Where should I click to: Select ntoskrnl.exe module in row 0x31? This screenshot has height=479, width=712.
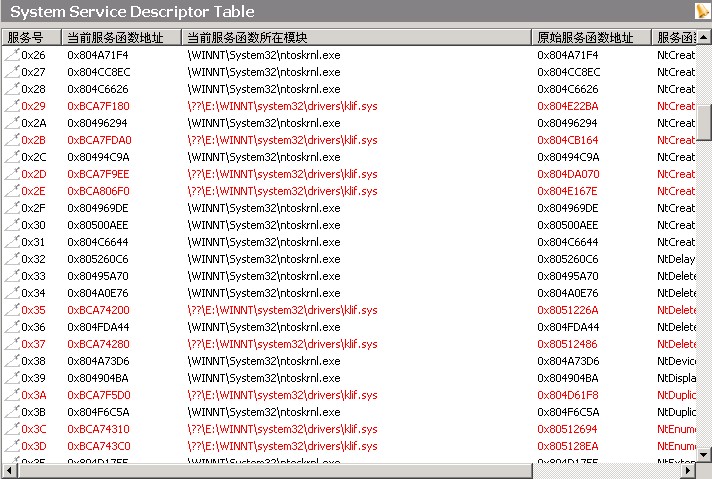(x=264, y=242)
